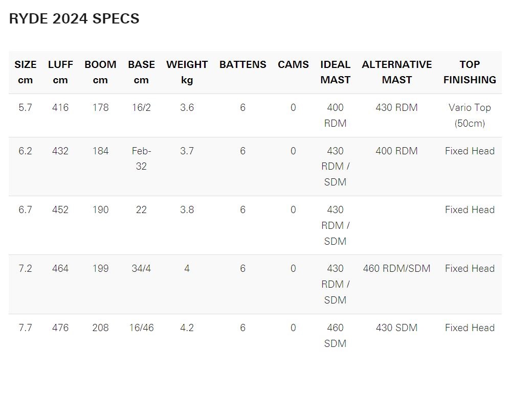This screenshot has width=510, height=420.
Task: Select the SIZE cm column header
Action: (x=26, y=72)
